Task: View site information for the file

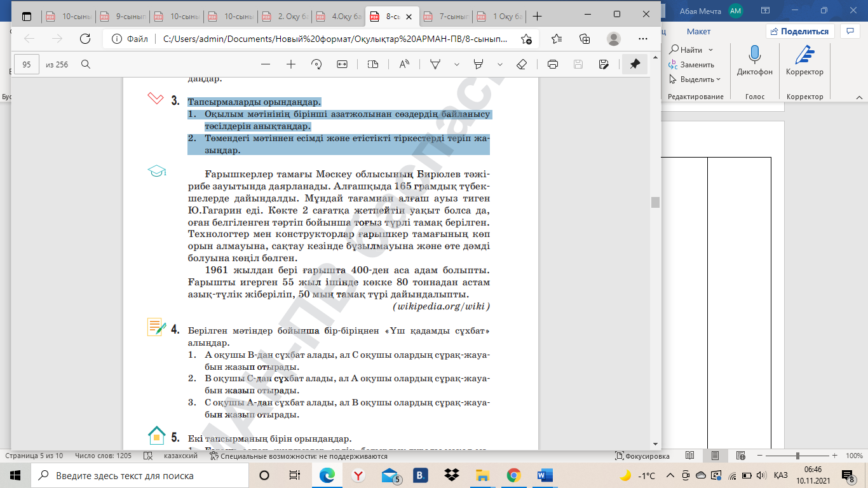Action: 130,39
